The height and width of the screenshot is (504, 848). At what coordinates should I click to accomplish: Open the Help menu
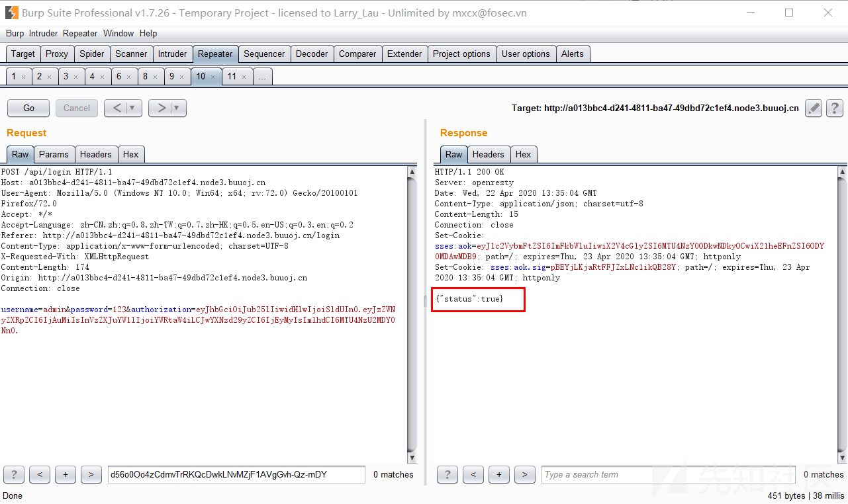click(148, 33)
